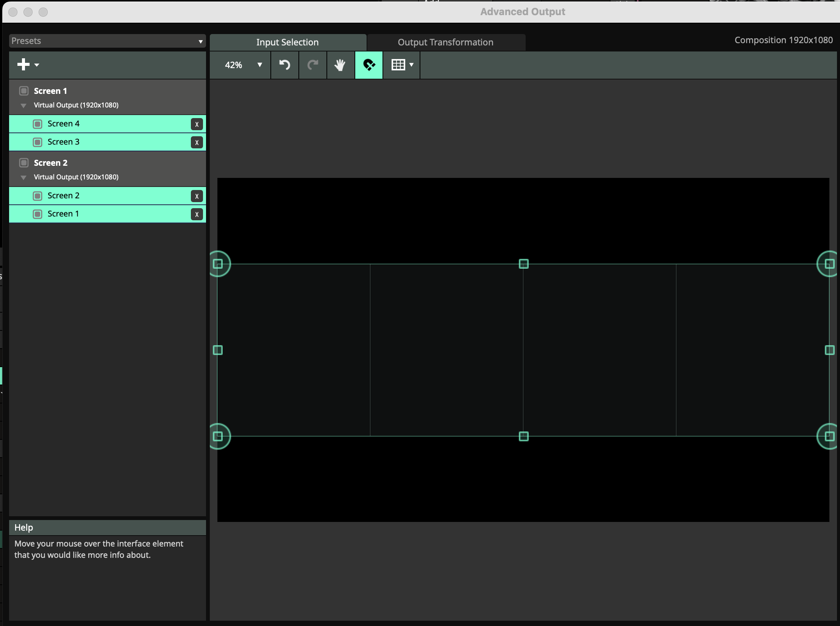Select the hand pan tool

tap(340, 65)
